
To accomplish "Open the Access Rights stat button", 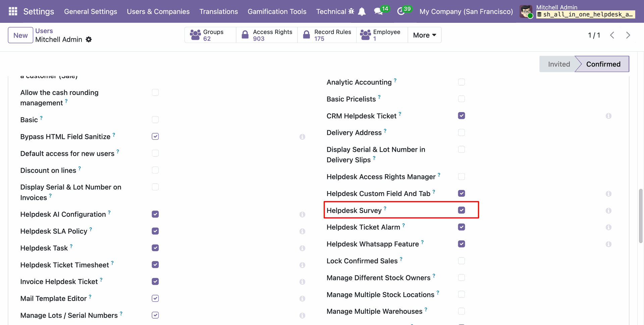I will 267,35.
